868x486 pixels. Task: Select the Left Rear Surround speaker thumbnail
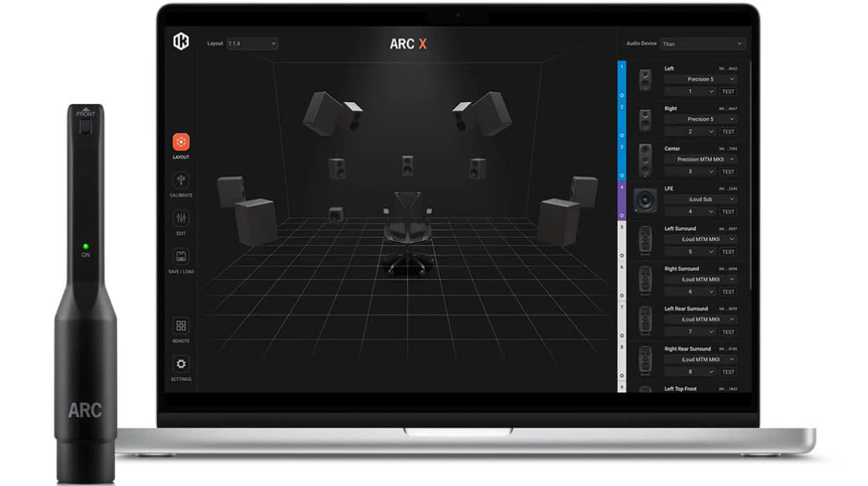click(x=645, y=321)
